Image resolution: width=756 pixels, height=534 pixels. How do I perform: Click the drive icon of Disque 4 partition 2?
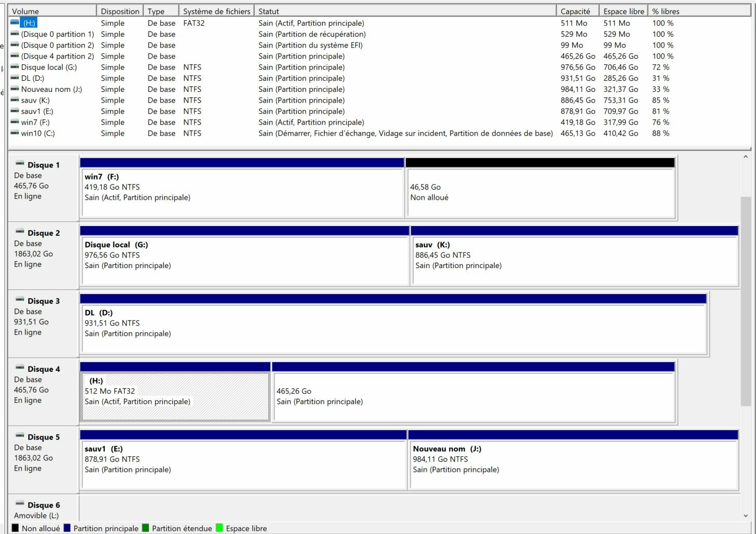pos(15,56)
